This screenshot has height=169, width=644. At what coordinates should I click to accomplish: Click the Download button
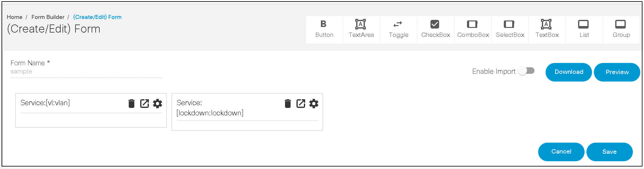tap(568, 72)
